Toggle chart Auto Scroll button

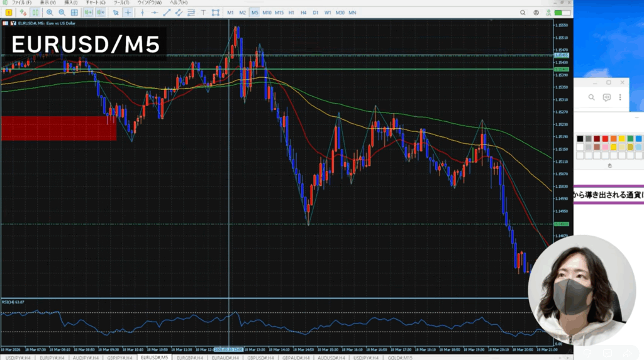click(87, 13)
